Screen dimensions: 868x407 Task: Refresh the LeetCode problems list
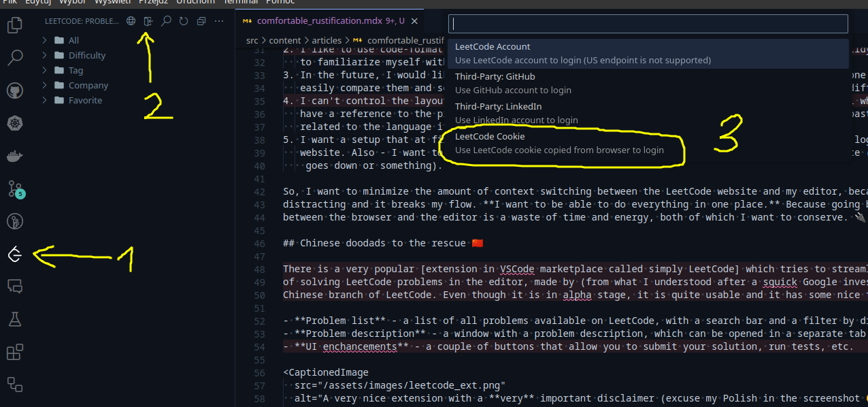(184, 21)
